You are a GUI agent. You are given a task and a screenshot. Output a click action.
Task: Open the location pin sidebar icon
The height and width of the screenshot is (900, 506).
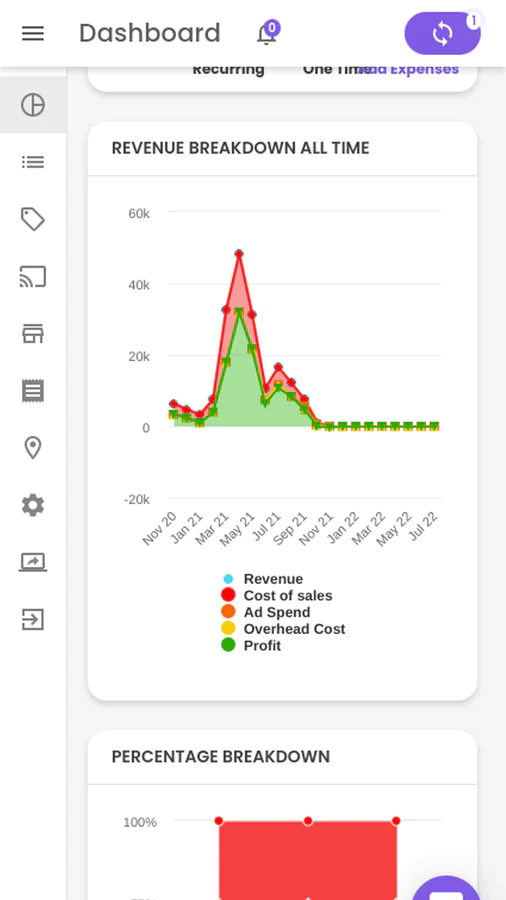tap(33, 448)
